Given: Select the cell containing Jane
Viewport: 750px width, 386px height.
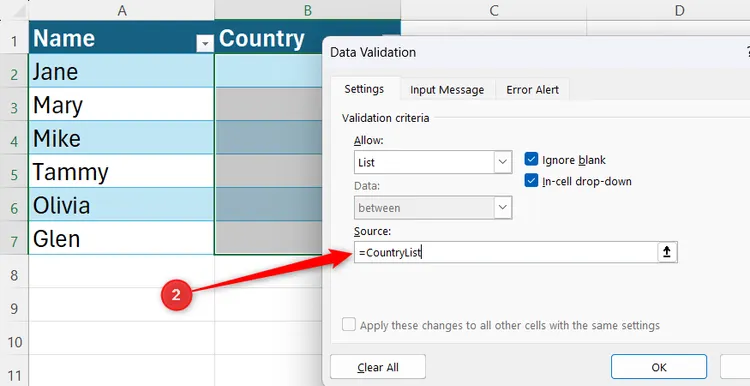Looking at the screenshot, I should pos(121,71).
